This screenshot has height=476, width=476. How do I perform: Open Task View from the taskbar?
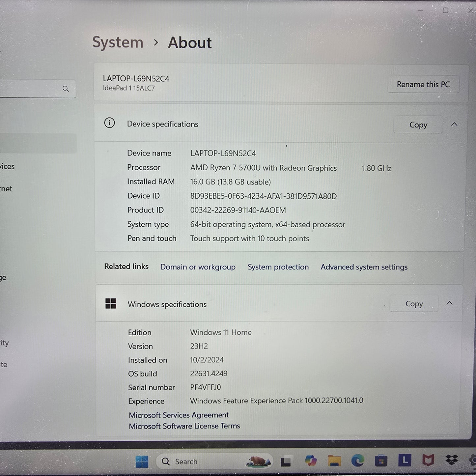pos(286,462)
